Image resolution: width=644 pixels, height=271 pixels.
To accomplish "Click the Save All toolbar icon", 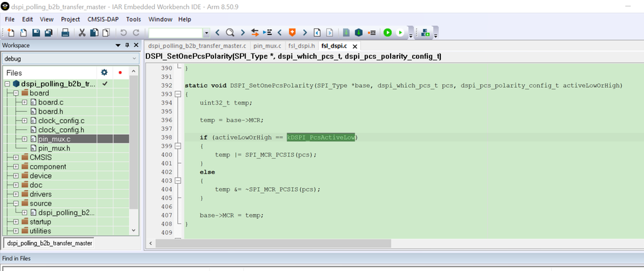I will [x=48, y=32].
